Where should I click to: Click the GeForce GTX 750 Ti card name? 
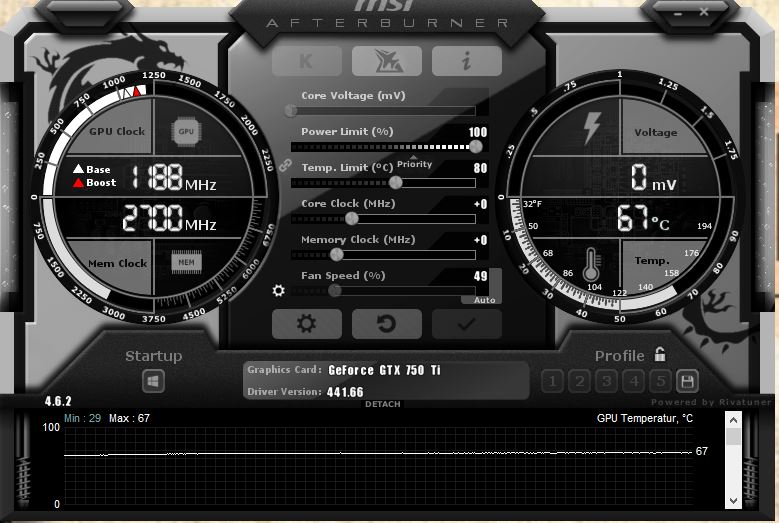385,370
